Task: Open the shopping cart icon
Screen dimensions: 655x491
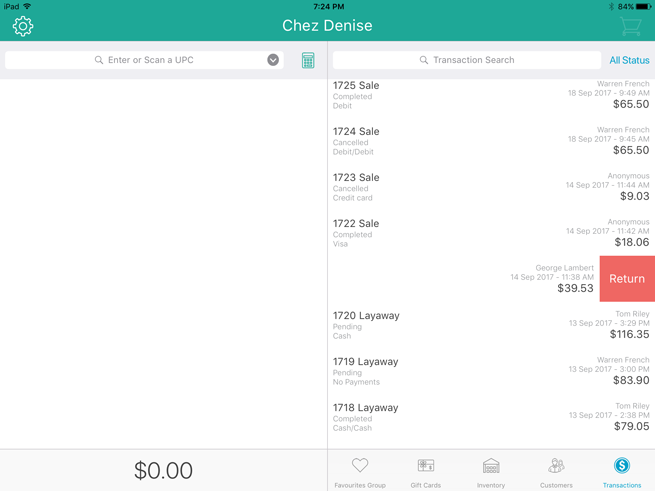Action: [x=631, y=26]
